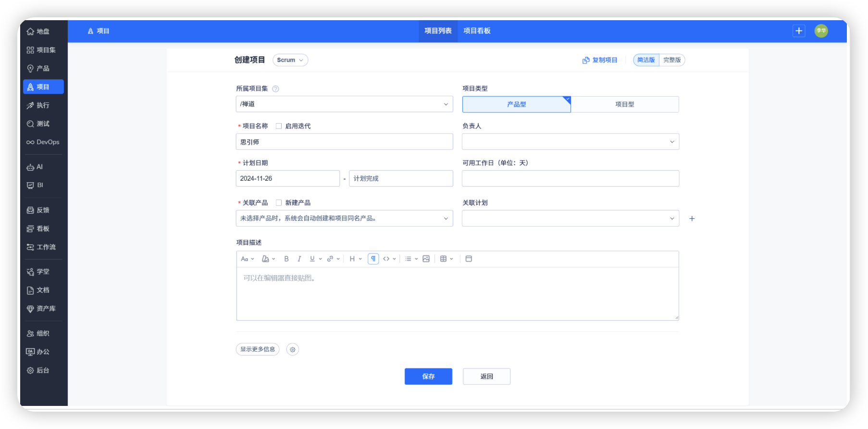Select 项目型 project type
The height and width of the screenshot is (429, 868).
pos(625,104)
